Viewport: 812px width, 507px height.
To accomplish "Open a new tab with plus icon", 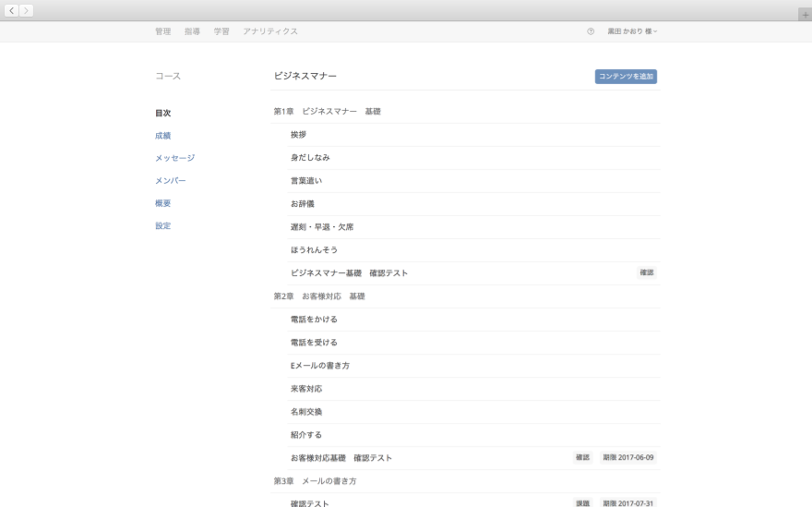I will coord(805,15).
